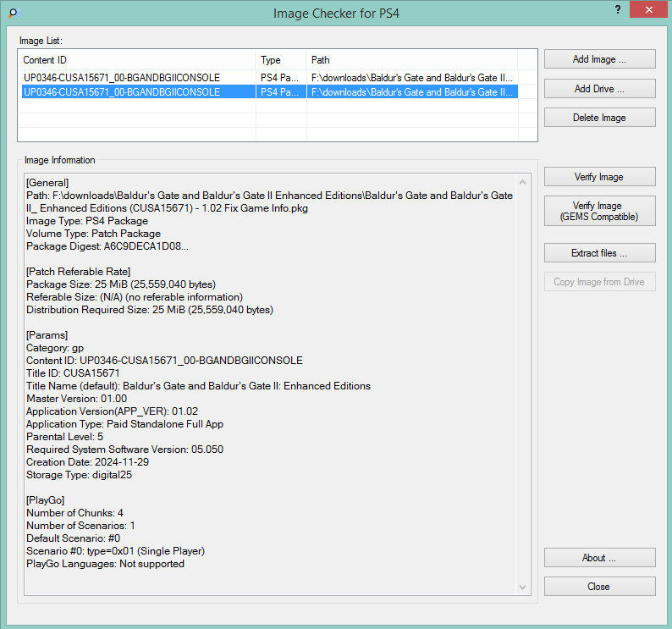The height and width of the screenshot is (629, 672).
Task: Select the highlighted UP0346-CUSA15671 list row
Action: tap(270, 92)
